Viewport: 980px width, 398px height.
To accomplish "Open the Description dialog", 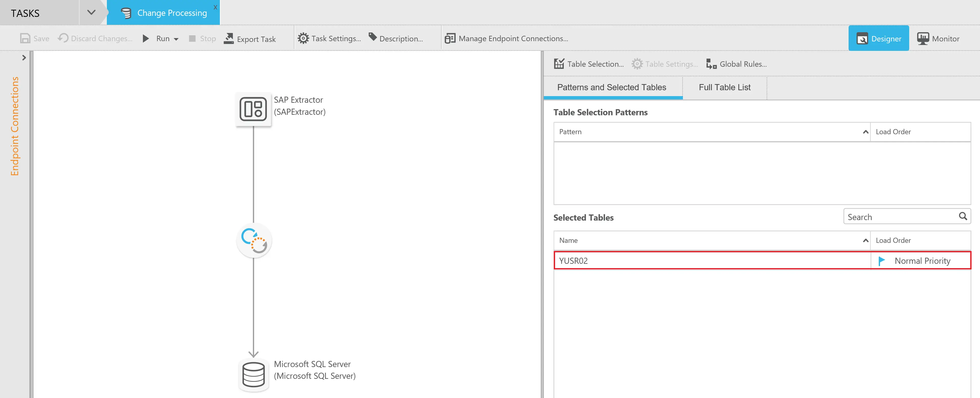I will tap(396, 38).
